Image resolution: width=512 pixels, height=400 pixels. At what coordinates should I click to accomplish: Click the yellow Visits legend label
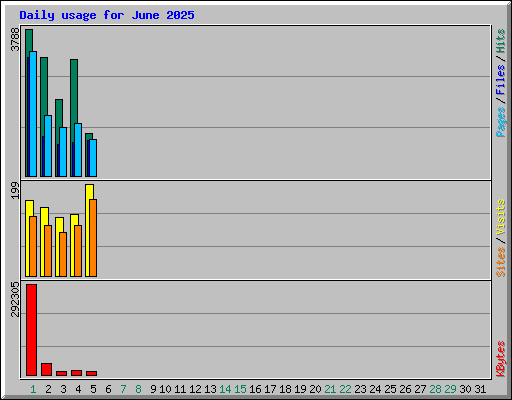(500, 217)
